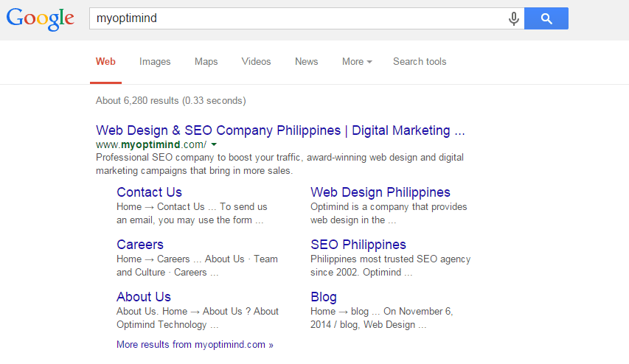Viewport: 629px width, 364px height.
Task: Select the Web tab
Action: (x=105, y=61)
